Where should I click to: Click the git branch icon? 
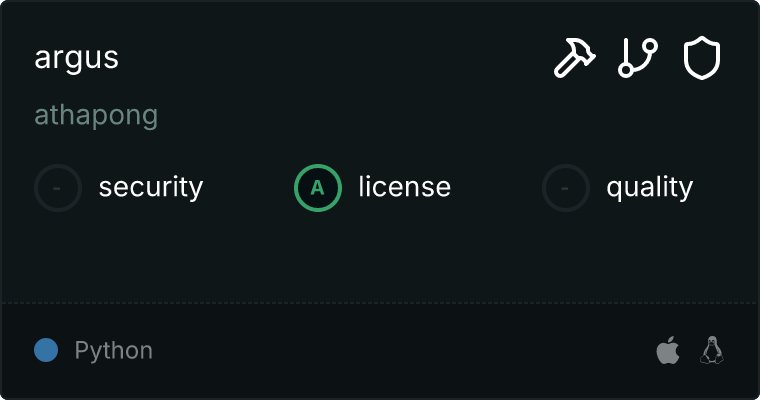[638, 58]
